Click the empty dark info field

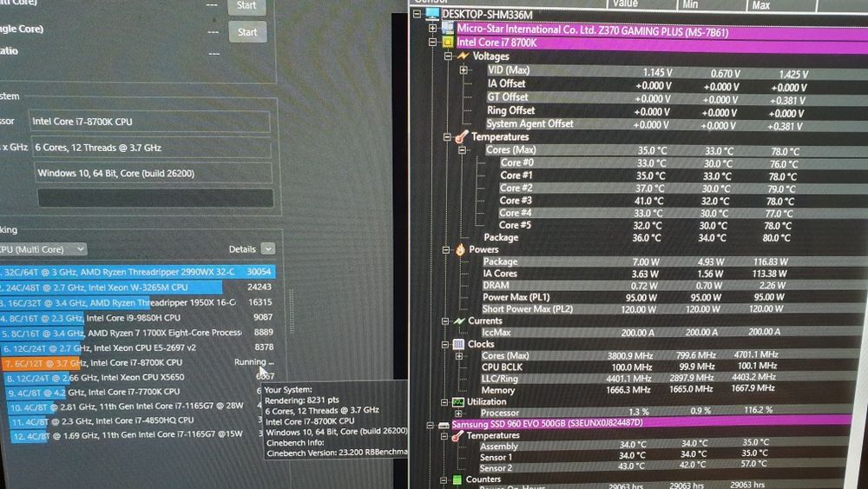155,198
